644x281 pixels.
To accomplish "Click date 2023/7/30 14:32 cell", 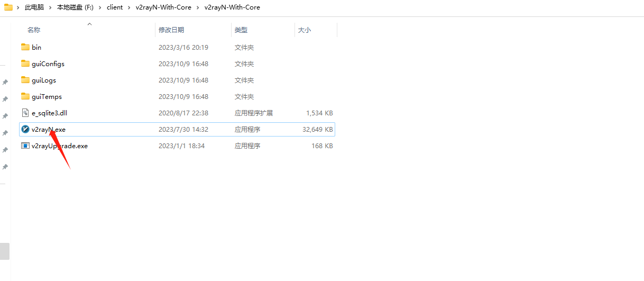I will point(183,129).
